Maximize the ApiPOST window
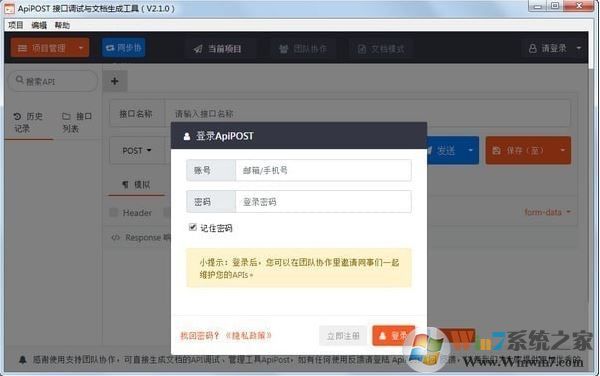This screenshot has width=600, height=376. pos(555,6)
